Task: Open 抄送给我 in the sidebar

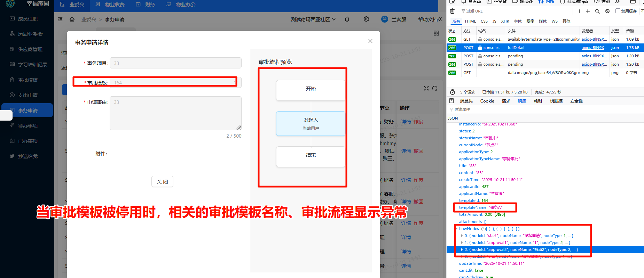Action: [x=28, y=156]
